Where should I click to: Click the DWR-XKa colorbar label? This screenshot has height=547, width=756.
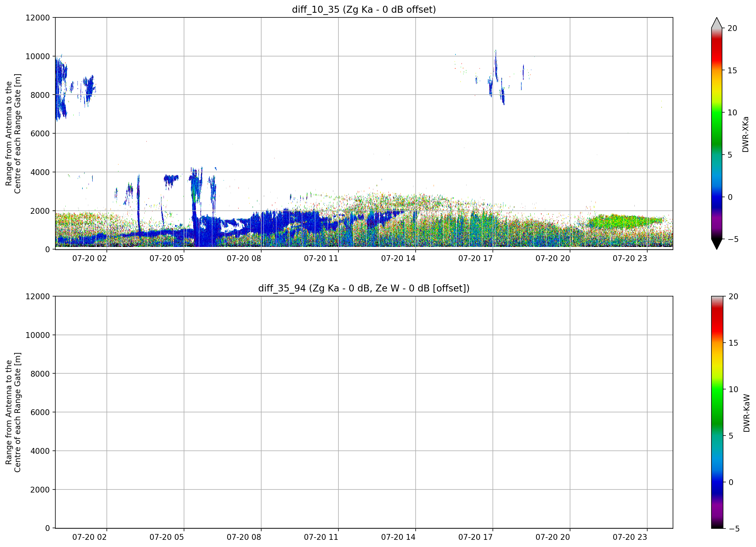coord(746,134)
